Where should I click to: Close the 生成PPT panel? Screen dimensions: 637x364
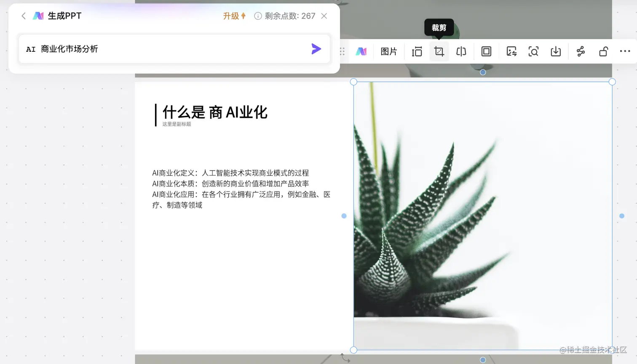coord(324,16)
